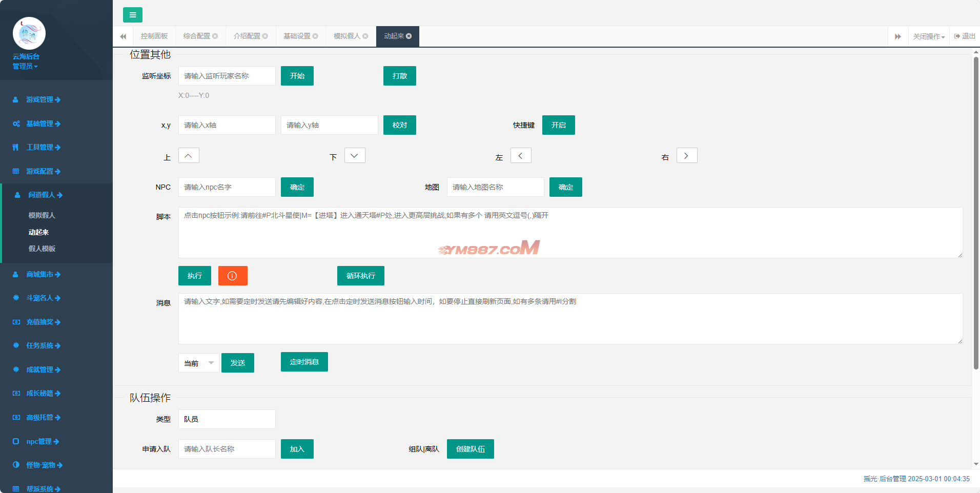Click the 请输入监听玩家名称 input field
This screenshot has width=980, height=493.
[x=227, y=76]
